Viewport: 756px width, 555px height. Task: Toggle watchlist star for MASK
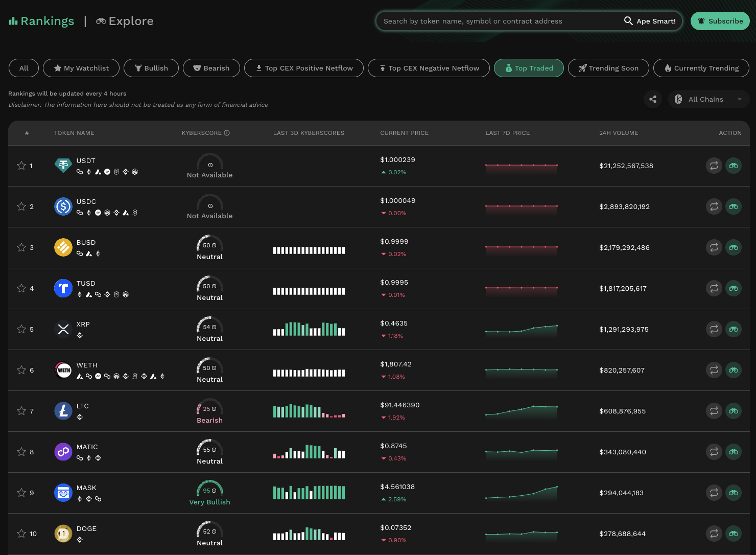tap(21, 493)
